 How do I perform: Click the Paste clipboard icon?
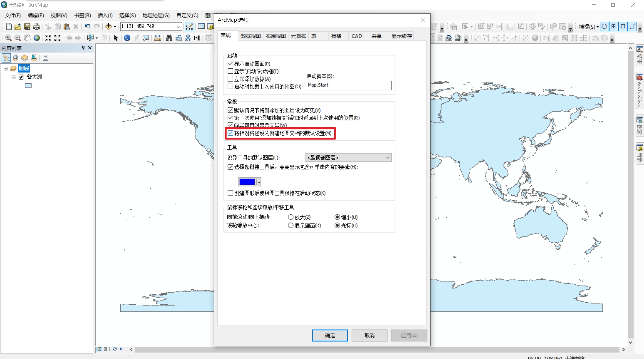point(67,27)
